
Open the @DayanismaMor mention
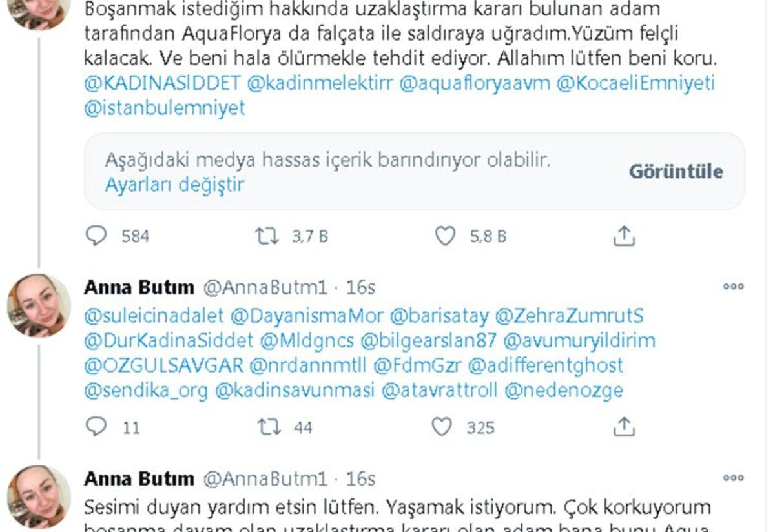[307, 316]
